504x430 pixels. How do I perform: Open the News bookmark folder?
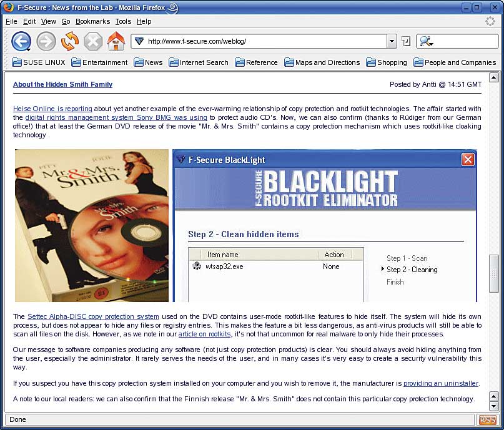[x=148, y=62]
